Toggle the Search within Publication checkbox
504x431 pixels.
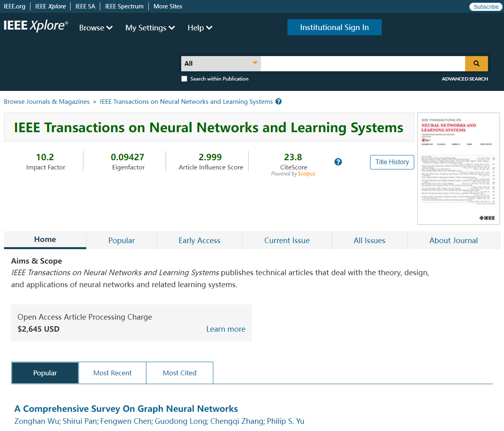184,79
